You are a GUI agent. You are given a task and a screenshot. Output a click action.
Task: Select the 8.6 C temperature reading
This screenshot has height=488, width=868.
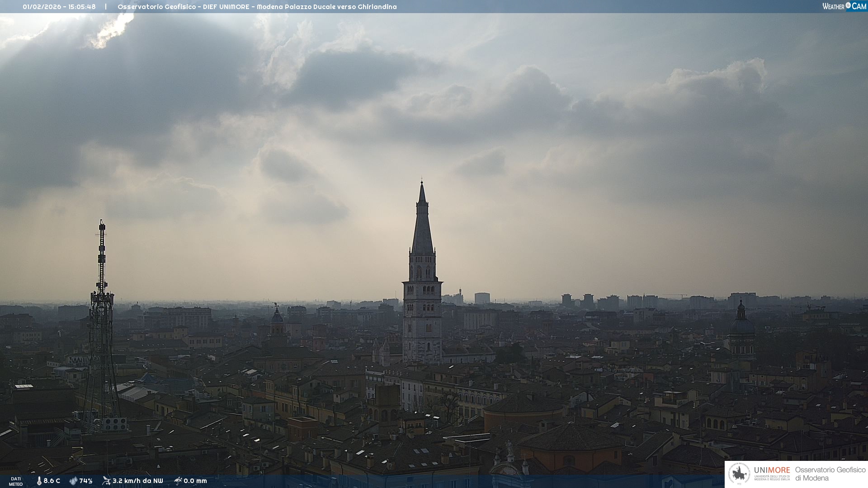click(x=52, y=481)
